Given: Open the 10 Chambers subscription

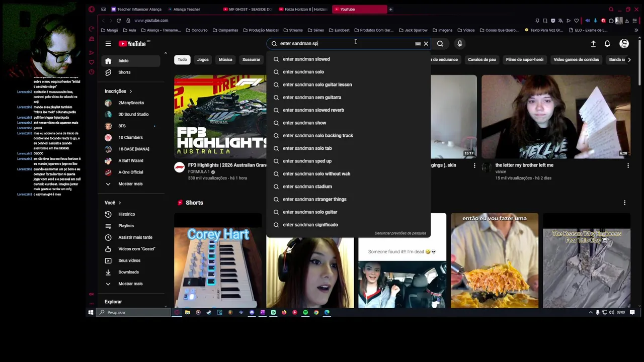Looking at the screenshot, I should pos(132,137).
